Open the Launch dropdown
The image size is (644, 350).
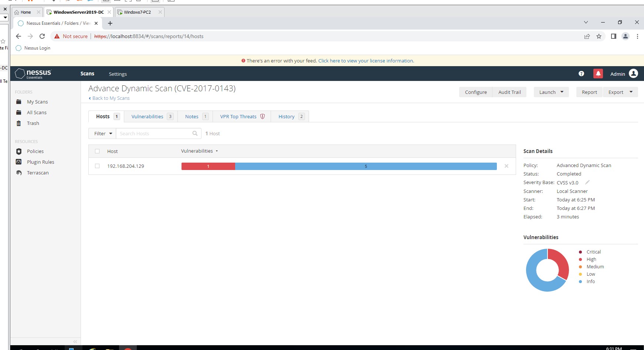(x=551, y=92)
